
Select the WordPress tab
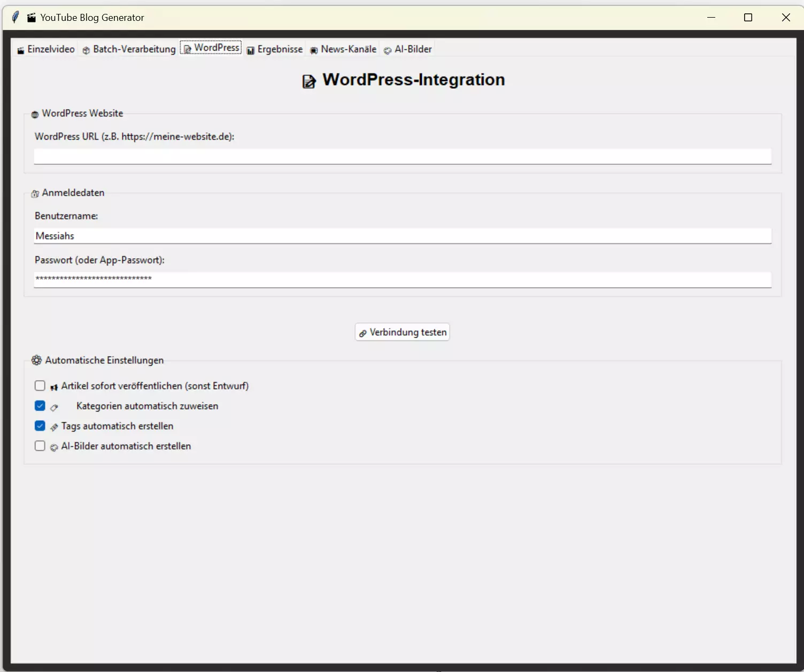(211, 48)
